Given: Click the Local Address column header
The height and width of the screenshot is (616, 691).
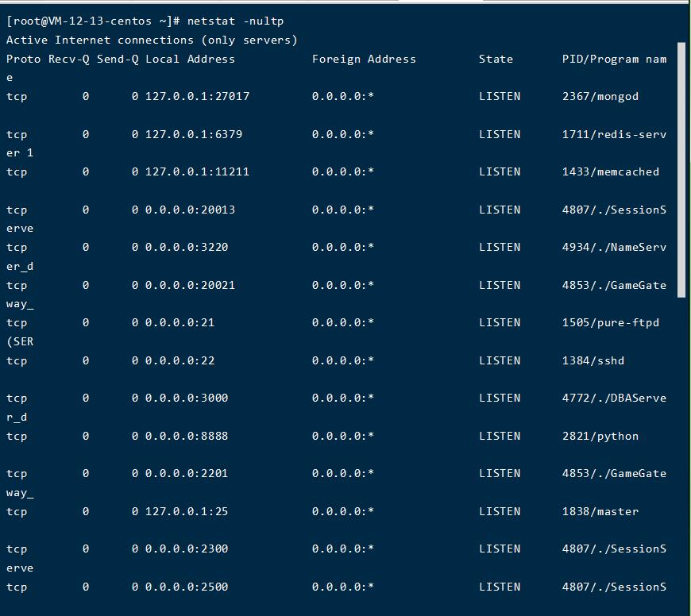Looking at the screenshot, I should click(190, 59).
